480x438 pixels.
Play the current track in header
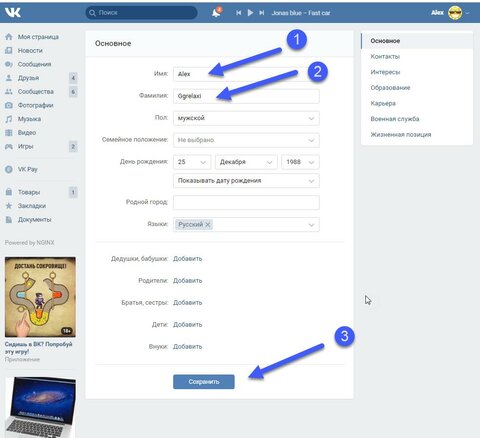coord(250,13)
